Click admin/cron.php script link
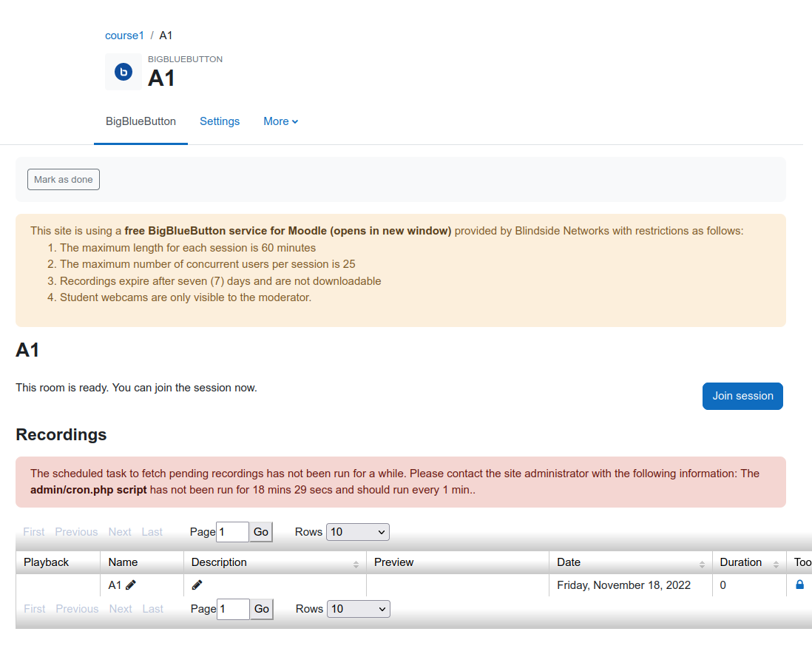 pyautogui.click(x=89, y=490)
